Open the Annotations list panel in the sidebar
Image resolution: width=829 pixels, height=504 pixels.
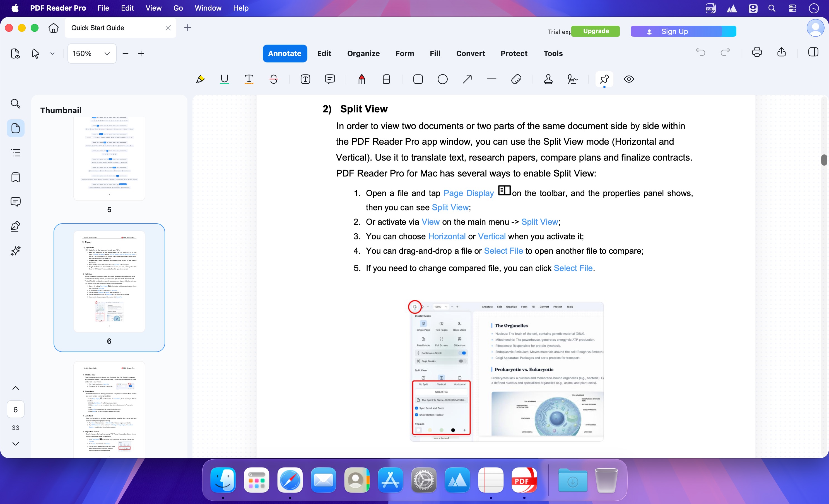[x=15, y=202]
